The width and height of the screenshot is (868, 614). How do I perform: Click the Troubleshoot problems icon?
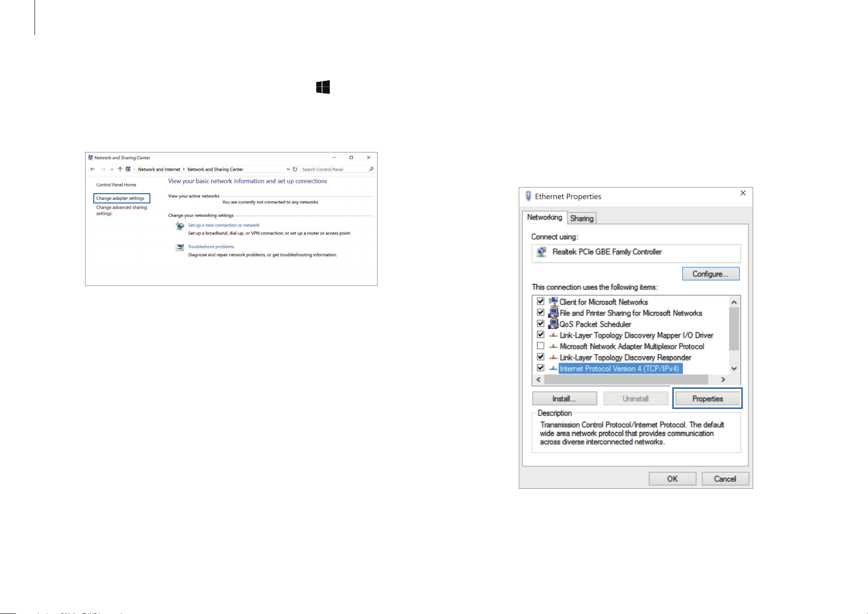click(180, 247)
